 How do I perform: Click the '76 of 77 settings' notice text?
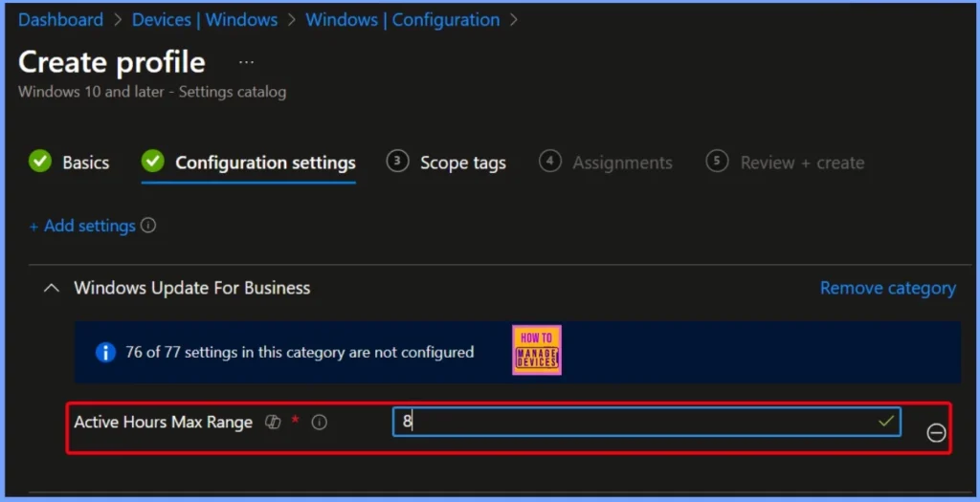pyautogui.click(x=300, y=352)
